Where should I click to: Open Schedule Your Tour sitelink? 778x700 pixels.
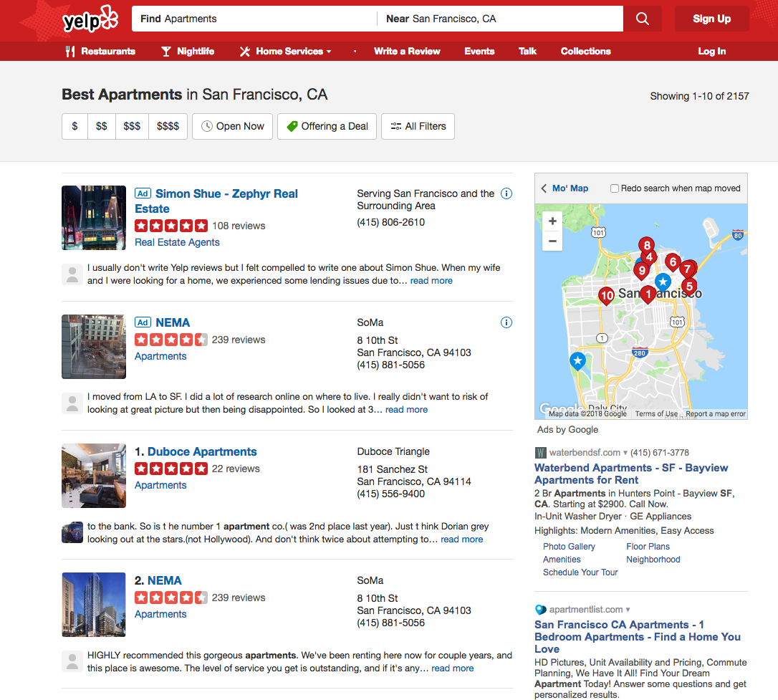click(580, 572)
